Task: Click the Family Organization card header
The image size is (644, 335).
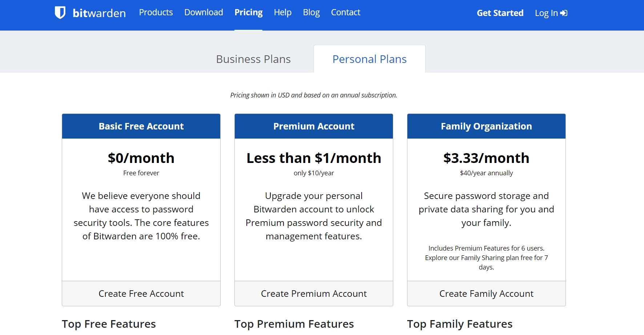Action: [x=487, y=126]
